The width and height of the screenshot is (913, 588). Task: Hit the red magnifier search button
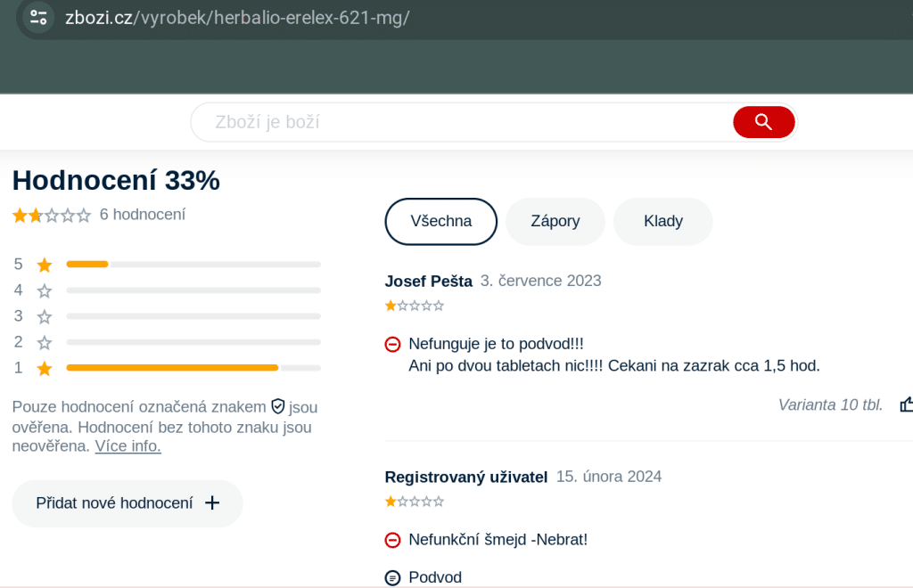(763, 122)
